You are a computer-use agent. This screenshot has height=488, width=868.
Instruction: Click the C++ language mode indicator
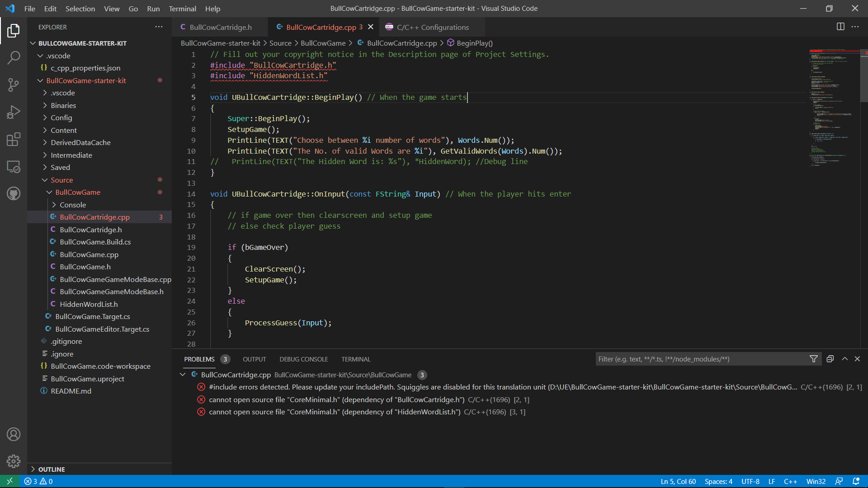point(790,481)
